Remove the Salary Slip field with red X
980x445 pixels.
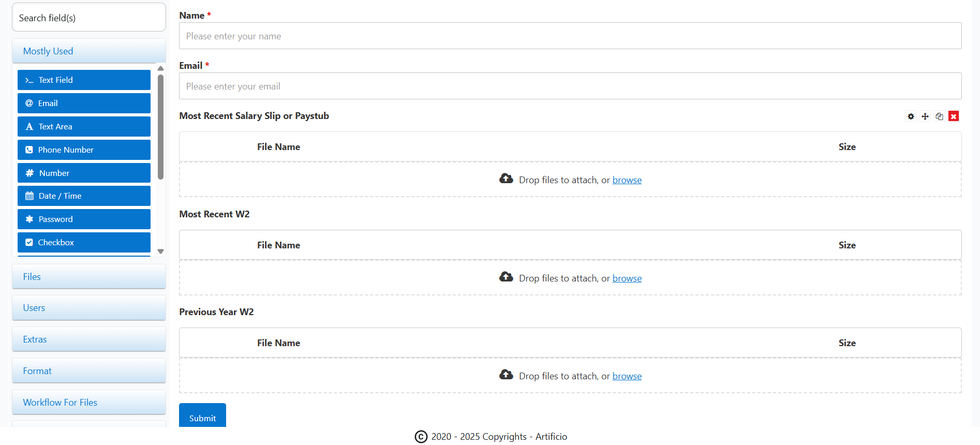954,116
